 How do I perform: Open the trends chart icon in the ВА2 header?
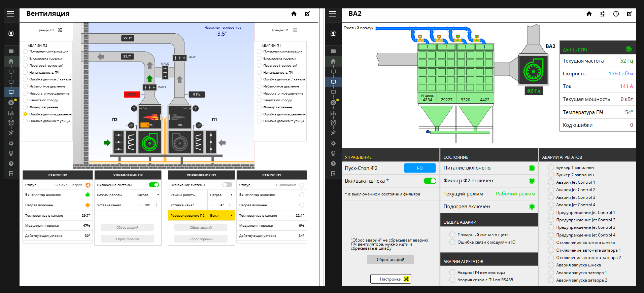pos(602,14)
